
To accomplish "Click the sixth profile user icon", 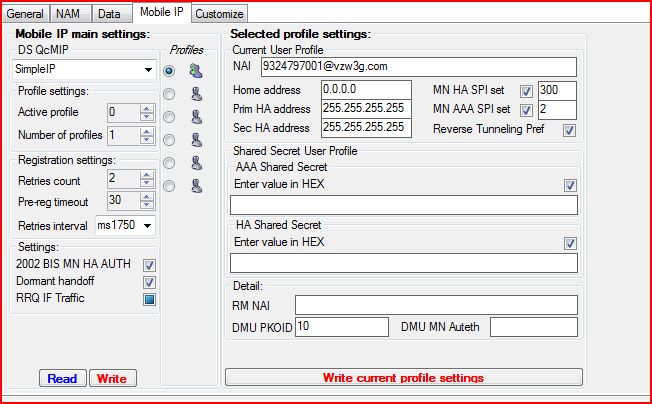I will [x=196, y=186].
